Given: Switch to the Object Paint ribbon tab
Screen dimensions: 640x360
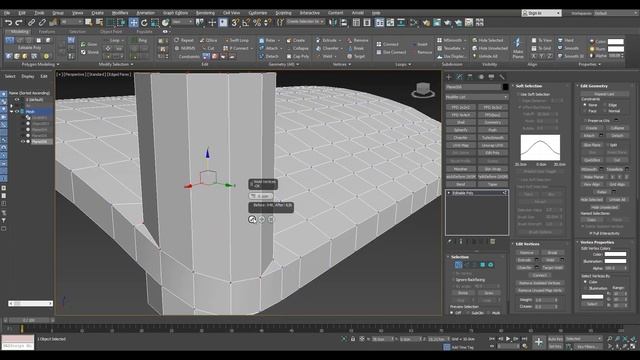Looking at the screenshot, I should point(111,31).
